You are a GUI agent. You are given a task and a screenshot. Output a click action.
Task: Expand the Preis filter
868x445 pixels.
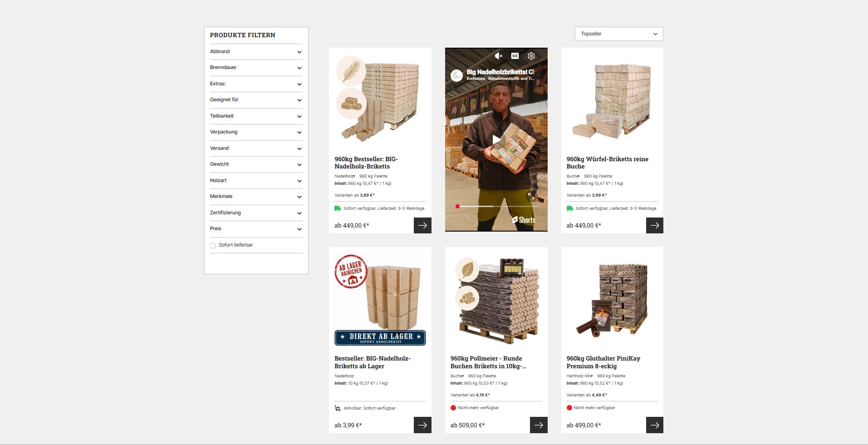click(x=256, y=229)
